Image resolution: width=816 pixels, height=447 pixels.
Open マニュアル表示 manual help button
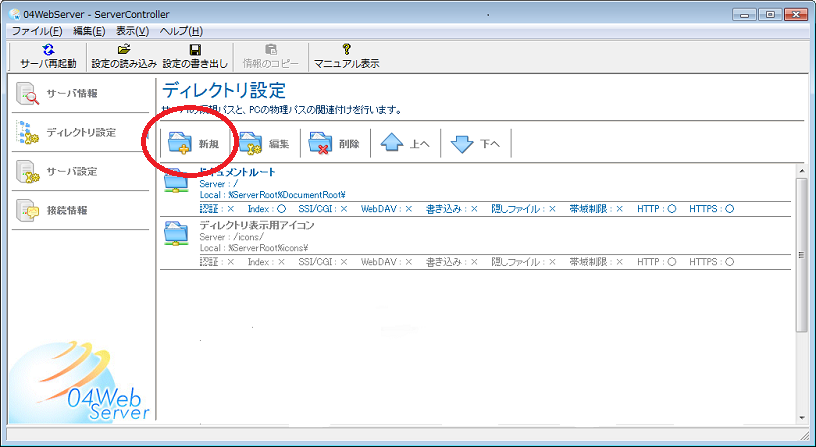pyautogui.click(x=346, y=57)
